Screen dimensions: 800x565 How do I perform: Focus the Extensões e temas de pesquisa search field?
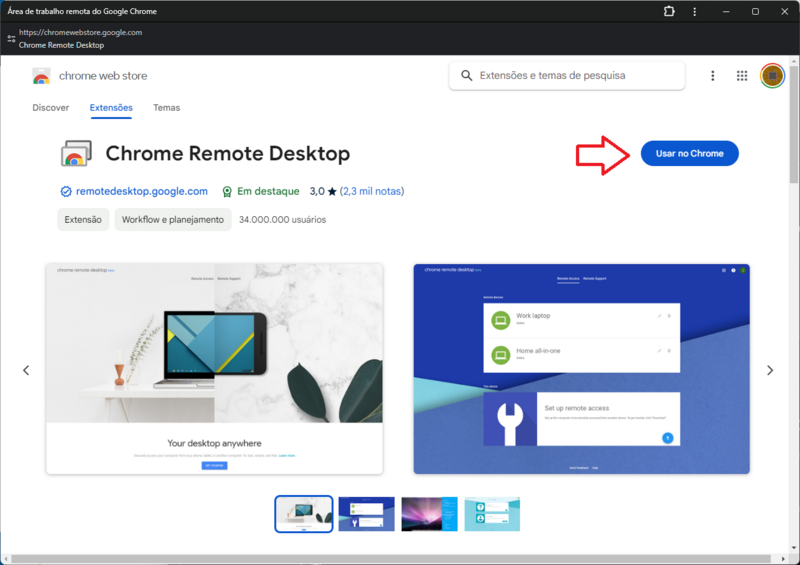point(567,76)
